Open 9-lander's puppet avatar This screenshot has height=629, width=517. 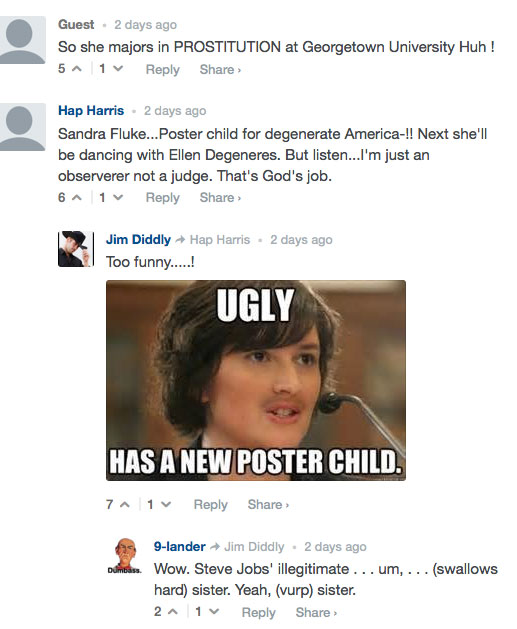point(125,556)
